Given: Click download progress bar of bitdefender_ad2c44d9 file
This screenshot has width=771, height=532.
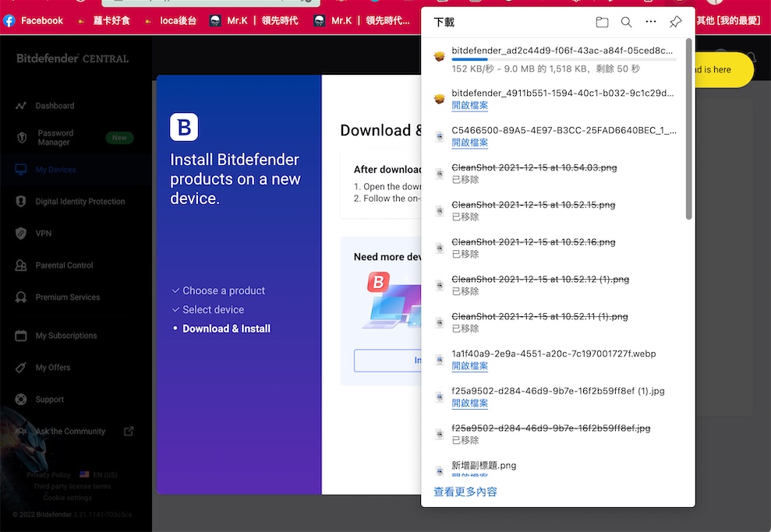Looking at the screenshot, I should pyautogui.click(x=564, y=59).
